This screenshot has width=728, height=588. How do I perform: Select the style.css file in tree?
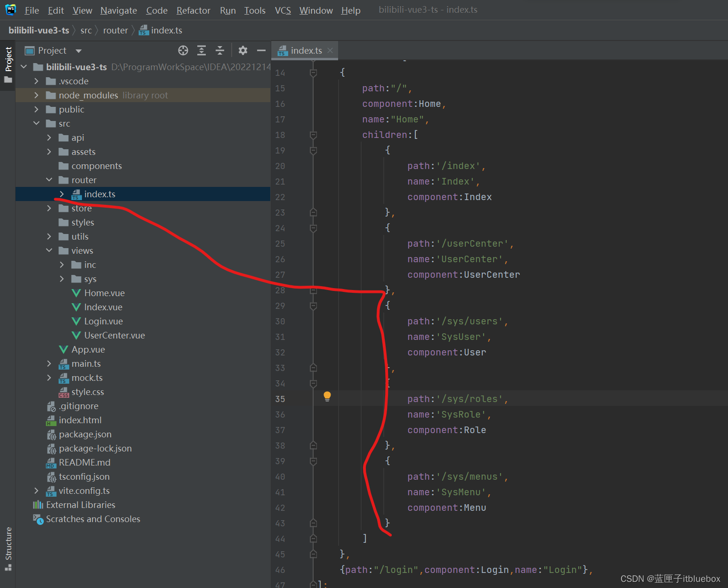click(x=88, y=392)
